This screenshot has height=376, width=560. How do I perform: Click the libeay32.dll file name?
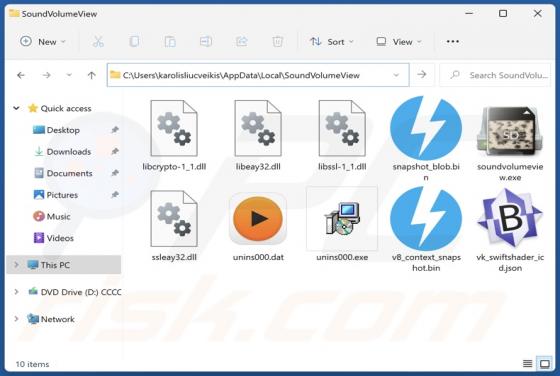(258, 166)
